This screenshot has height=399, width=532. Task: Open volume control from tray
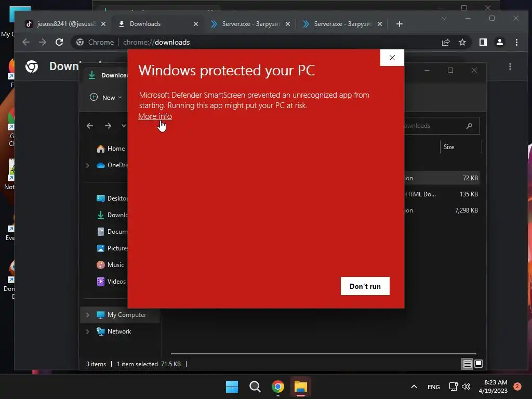point(466,387)
